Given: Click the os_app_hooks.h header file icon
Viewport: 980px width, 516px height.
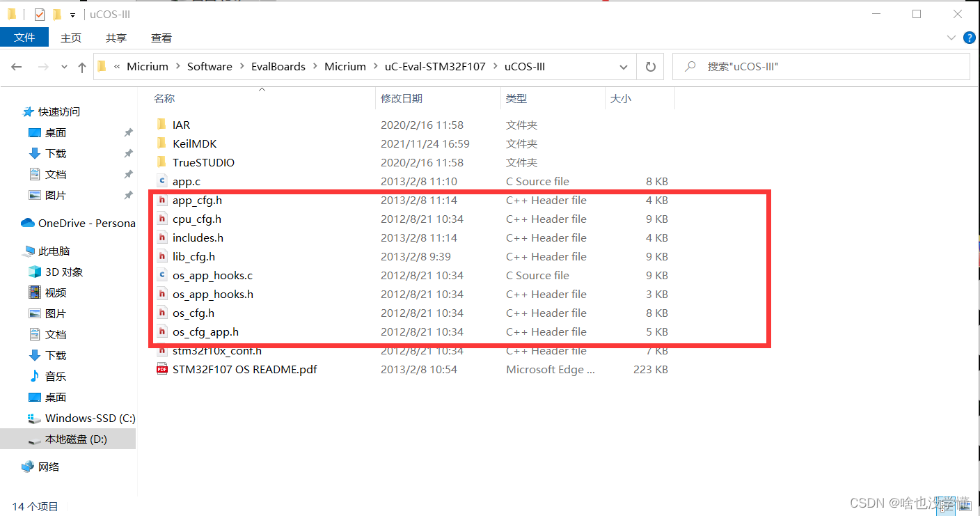Looking at the screenshot, I should pyautogui.click(x=162, y=294).
